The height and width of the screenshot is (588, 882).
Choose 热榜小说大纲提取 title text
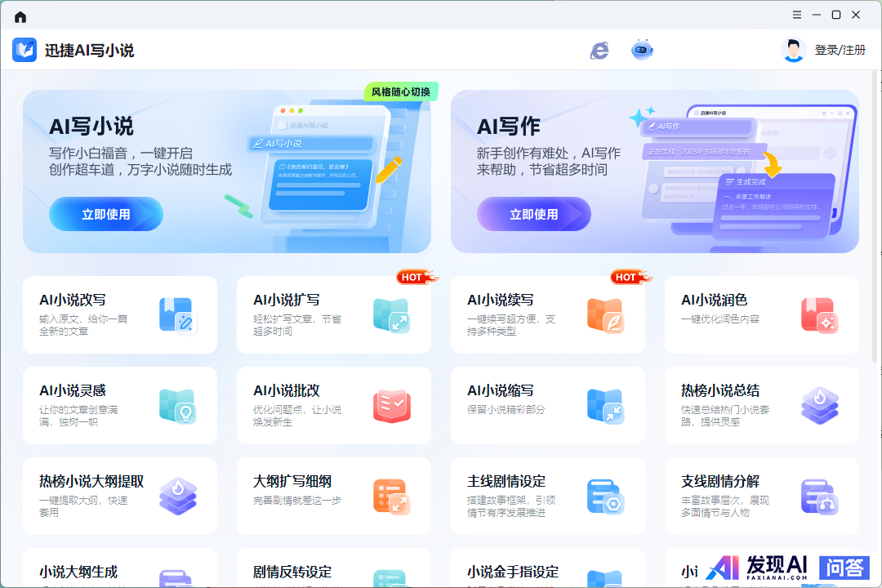point(91,482)
